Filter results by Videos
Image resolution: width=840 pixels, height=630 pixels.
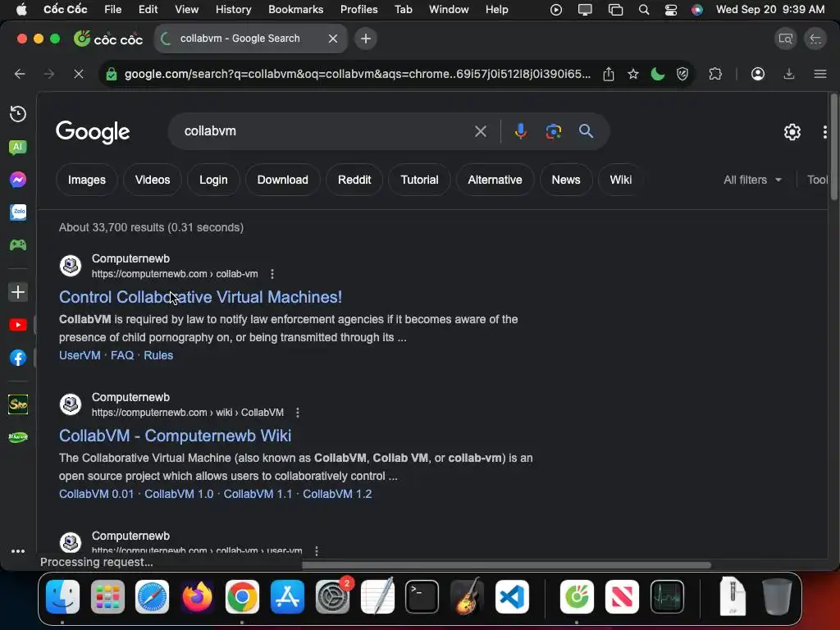[153, 180]
